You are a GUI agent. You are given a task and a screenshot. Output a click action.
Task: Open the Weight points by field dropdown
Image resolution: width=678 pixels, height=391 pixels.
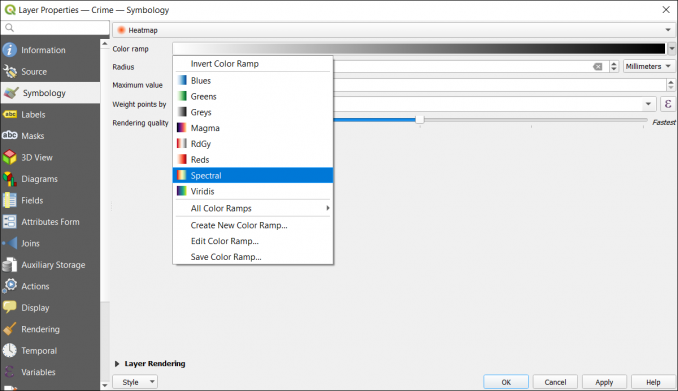(648, 104)
